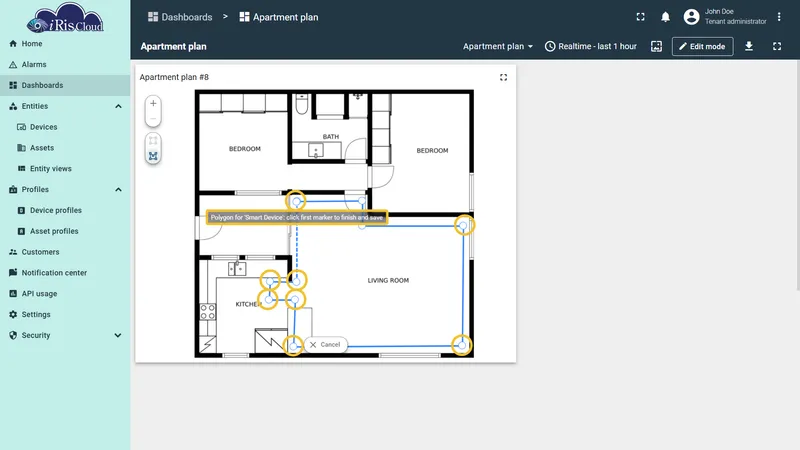This screenshot has height=450, width=800.
Task: Go to Customers page
Action: (65, 252)
